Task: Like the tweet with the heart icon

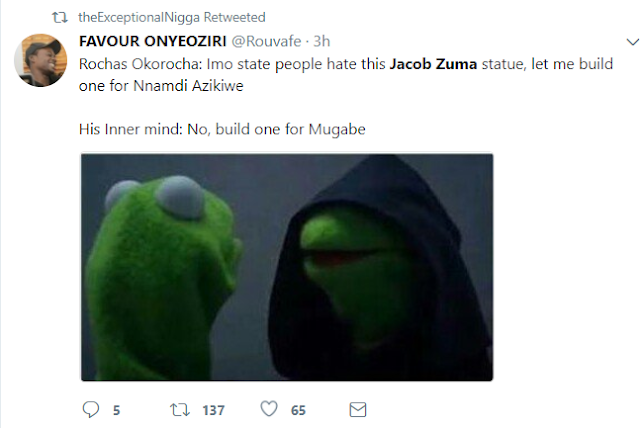Action: (269, 409)
